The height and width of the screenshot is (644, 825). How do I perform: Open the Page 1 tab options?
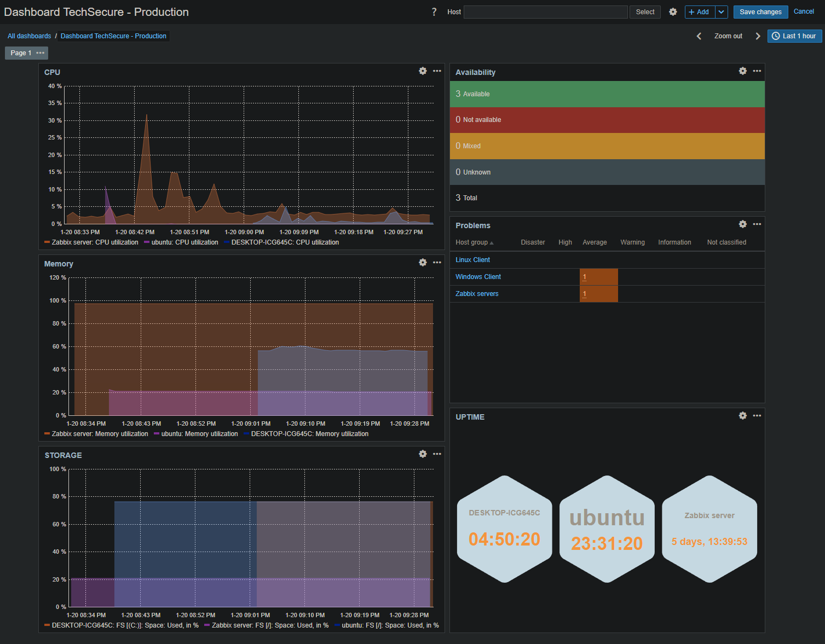click(40, 53)
